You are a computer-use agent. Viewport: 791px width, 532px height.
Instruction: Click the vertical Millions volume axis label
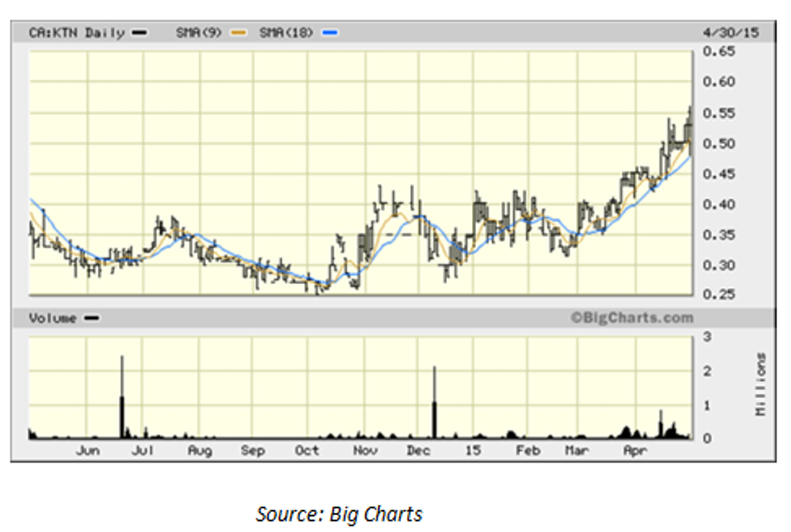pyautogui.click(x=760, y=384)
